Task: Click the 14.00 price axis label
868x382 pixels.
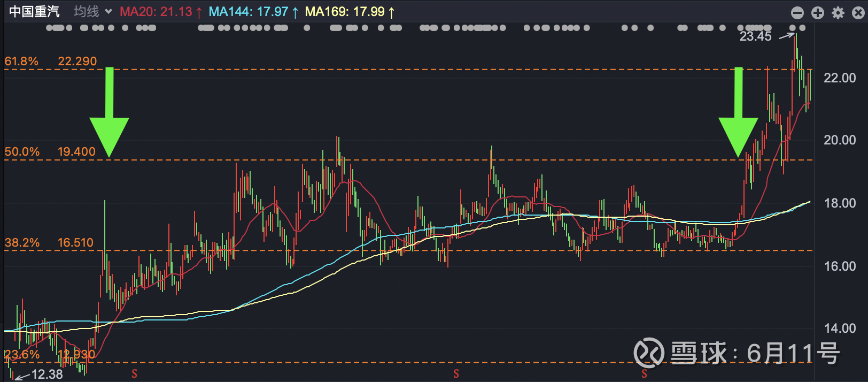Action: pyautogui.click(x=840, y=328)
